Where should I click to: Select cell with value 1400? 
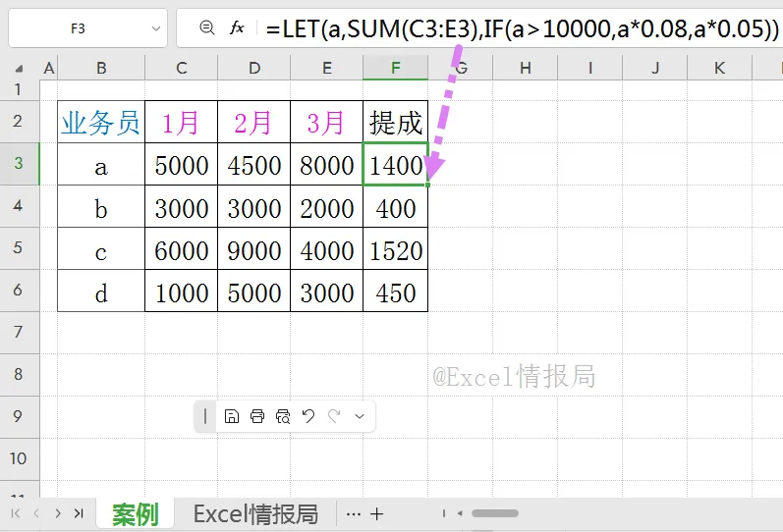396,164
